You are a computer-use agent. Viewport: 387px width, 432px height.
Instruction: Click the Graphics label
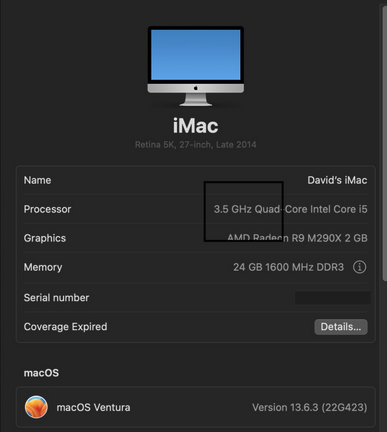point(45,238)
